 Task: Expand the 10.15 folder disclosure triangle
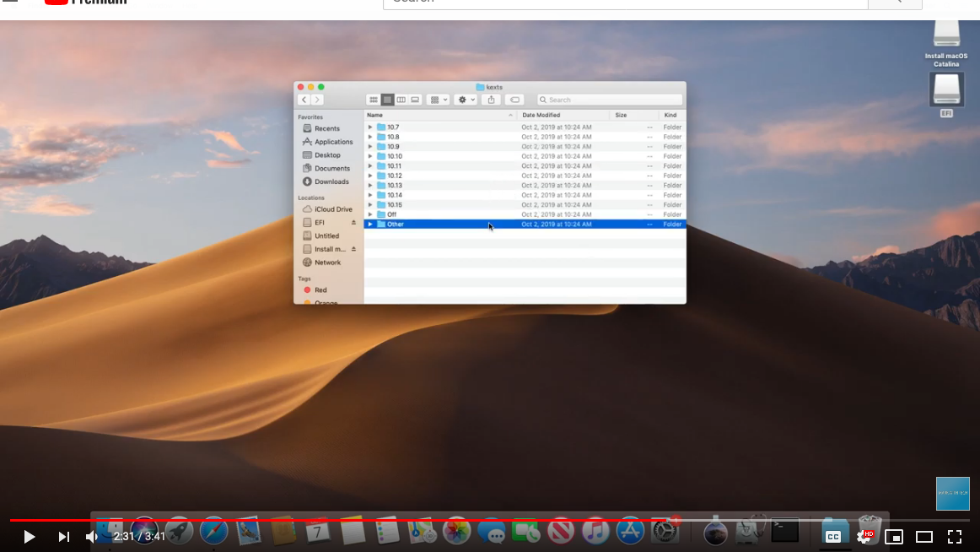pyautogui.click(x=370, y=204)
